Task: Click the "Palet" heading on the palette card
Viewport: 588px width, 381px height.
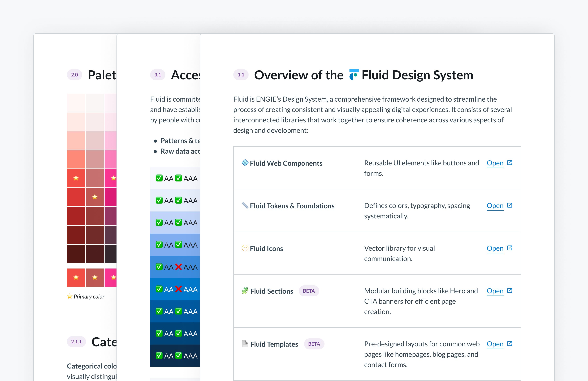Action: click(102, 75)
